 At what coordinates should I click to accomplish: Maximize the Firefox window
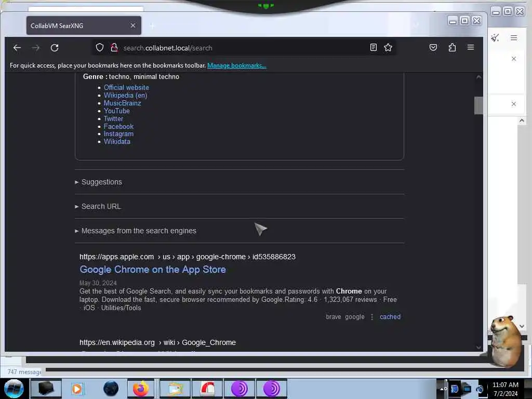tap(464, 21)
